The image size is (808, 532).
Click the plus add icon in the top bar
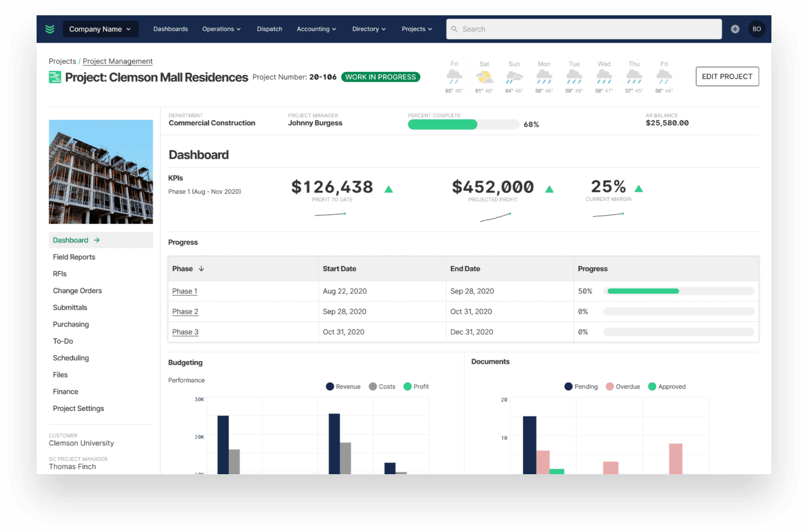point(735,29)
